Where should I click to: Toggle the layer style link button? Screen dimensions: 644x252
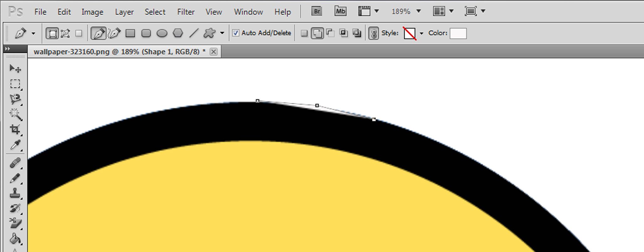(x=373, y=33)
